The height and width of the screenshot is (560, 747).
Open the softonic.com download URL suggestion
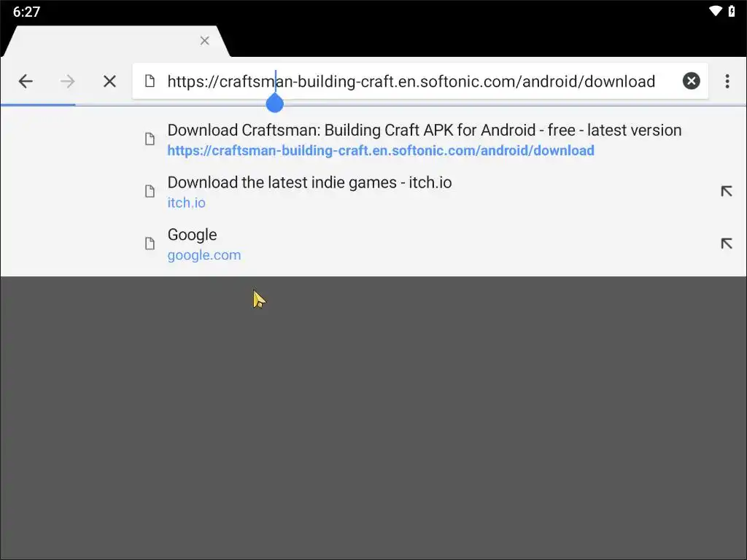point(381,150)
